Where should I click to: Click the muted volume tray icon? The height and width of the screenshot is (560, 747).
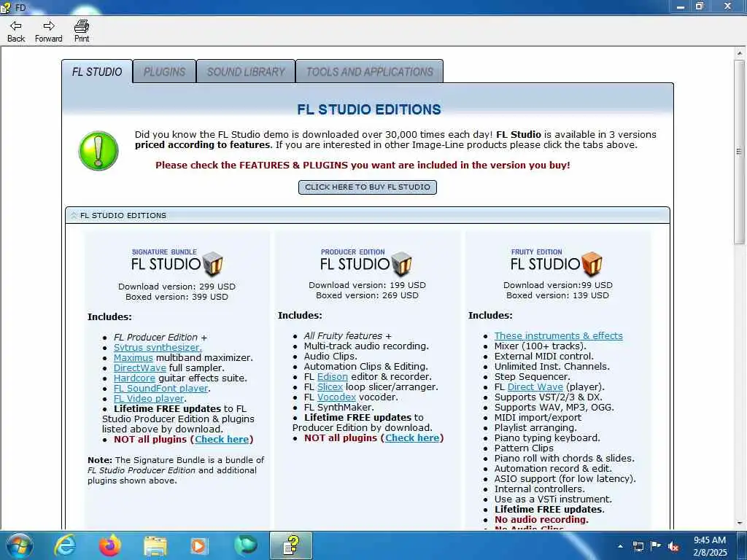tap(673, 546)
